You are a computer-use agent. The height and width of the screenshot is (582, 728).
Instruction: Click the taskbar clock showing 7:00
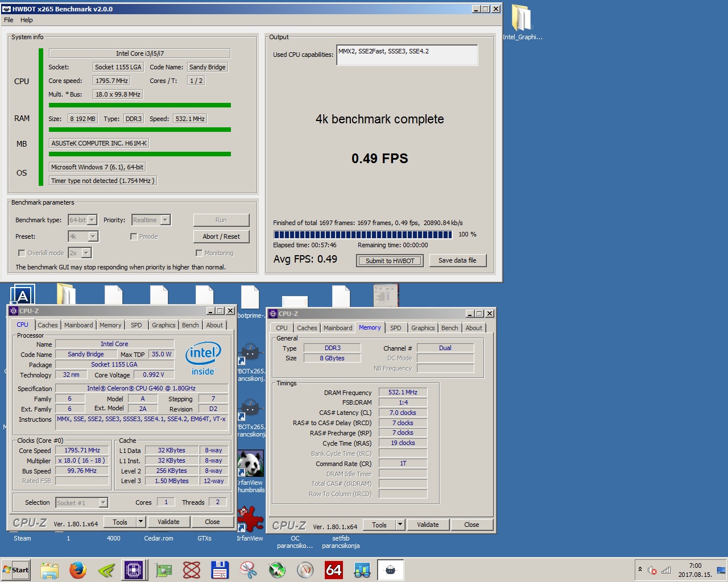[695, 570]
